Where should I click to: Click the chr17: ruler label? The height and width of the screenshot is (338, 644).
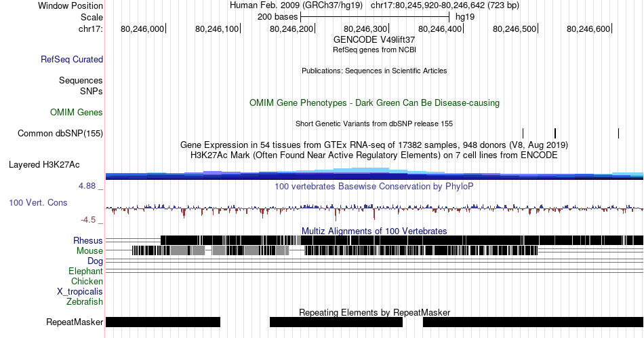coord(91,29)
